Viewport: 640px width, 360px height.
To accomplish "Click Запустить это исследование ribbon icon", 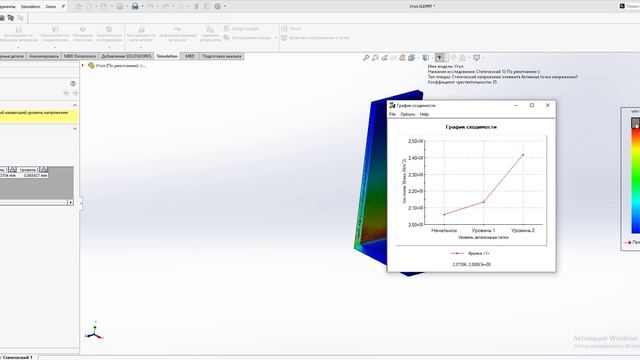I will [x=109, y=30].
